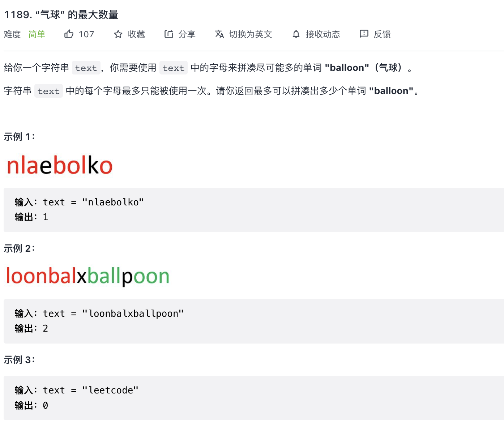
Task: Click the loonbalxballpoon example image
Action: [x=88, y=276]
